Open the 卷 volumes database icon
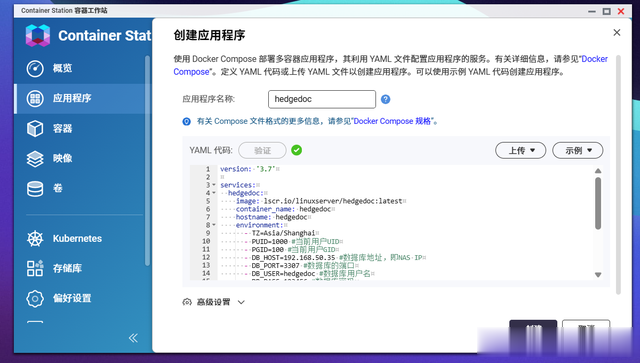 (35, 189)
